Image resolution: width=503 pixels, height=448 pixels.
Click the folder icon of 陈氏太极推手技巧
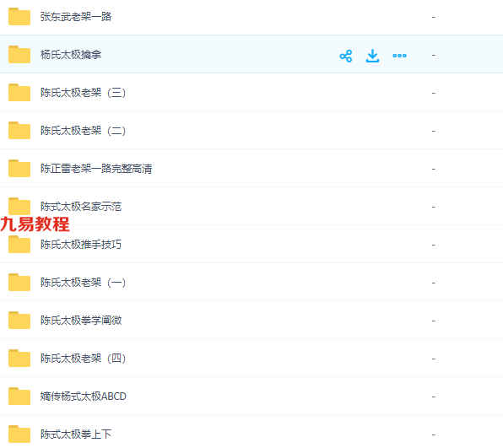(x=19, y=245)
